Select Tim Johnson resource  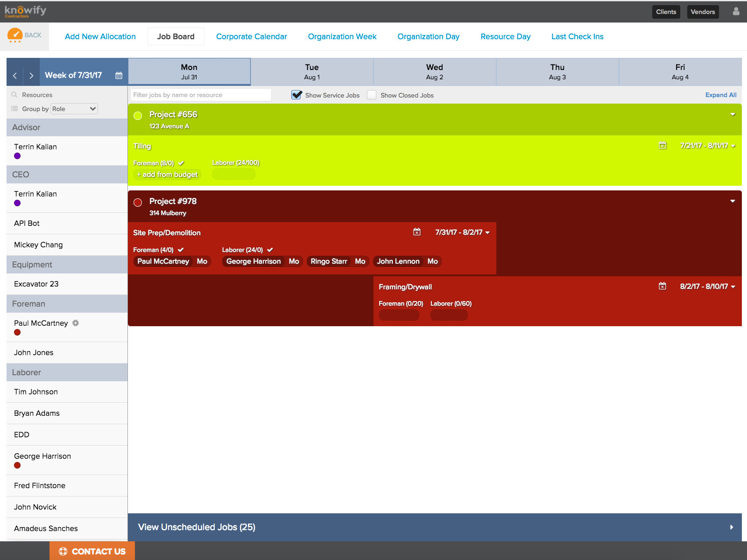[x=67, y=392]
